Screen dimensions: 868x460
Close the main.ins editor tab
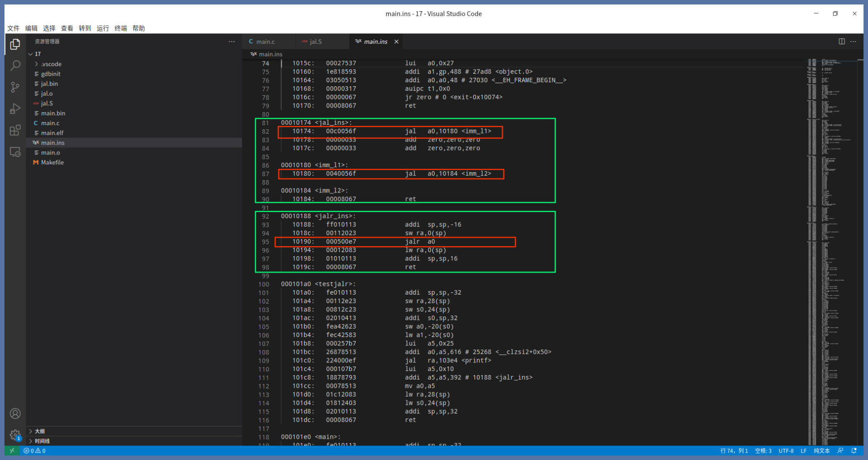396,42
